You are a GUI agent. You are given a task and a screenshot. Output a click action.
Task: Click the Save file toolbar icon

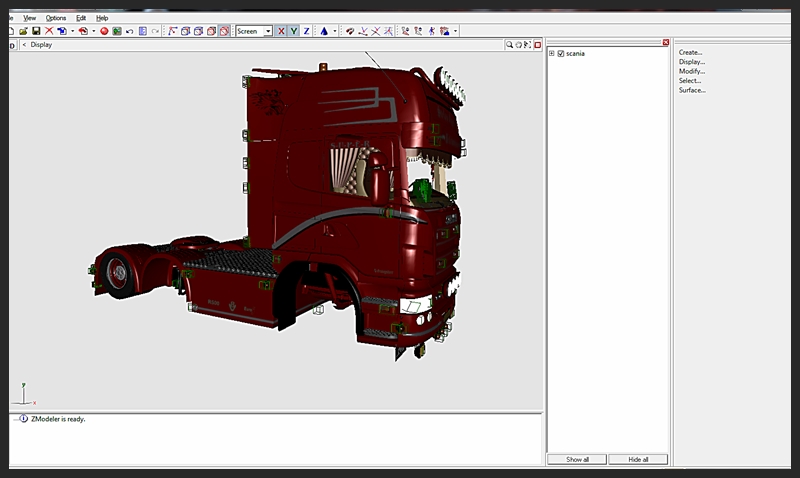(36, 31)
